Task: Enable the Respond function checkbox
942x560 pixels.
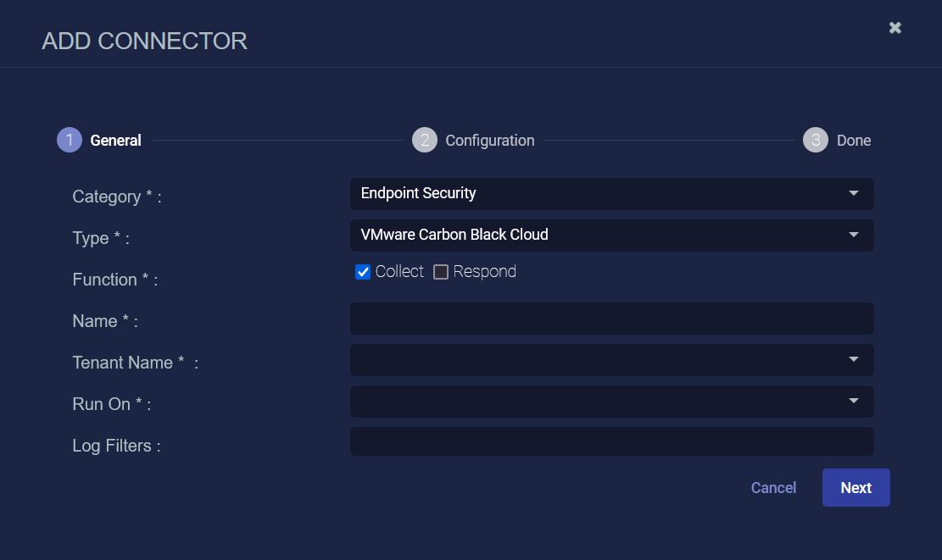Action: pos(441,272)
